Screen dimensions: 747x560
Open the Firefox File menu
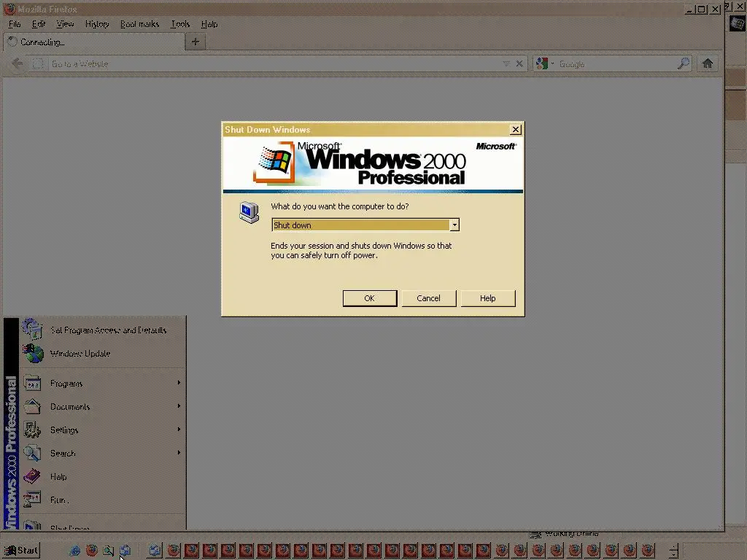(x=15, y=24)
